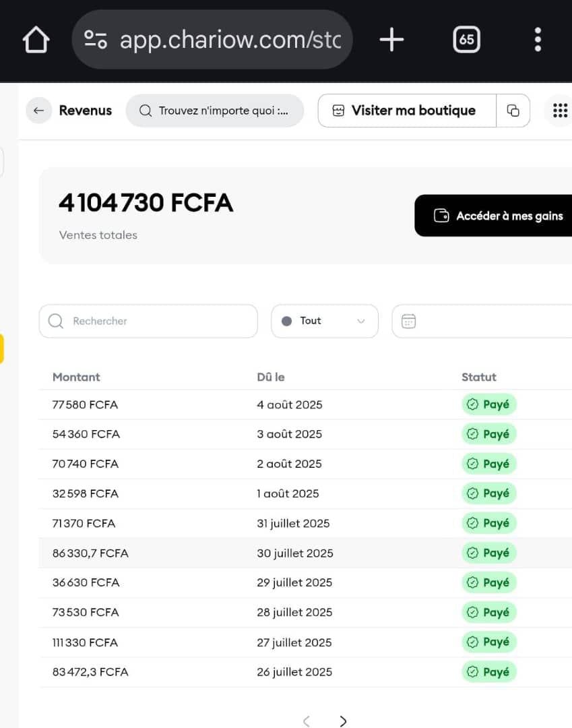Click the Visiter ma boutique button
Viewport: 572px width, 728px height.
click(x=407, y=111)
